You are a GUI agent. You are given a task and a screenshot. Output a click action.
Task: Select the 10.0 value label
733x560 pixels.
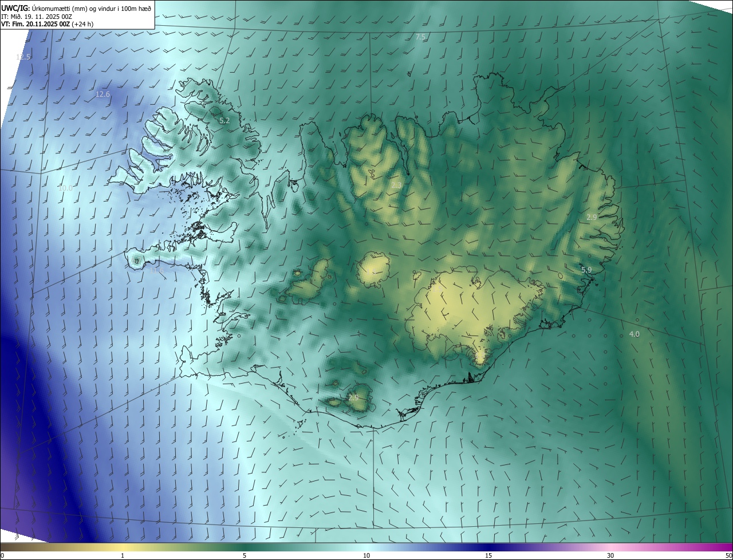click(66, 188)
